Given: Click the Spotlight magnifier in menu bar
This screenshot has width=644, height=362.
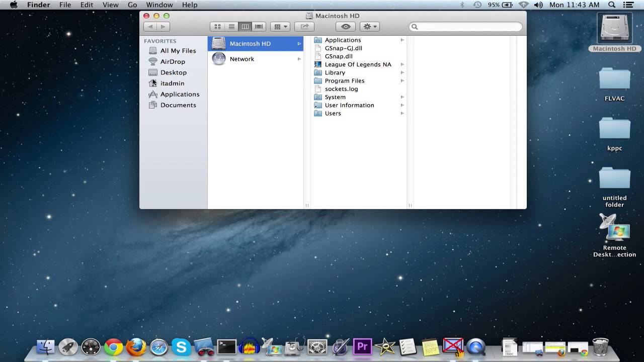Looking at the screenshot, I should point(612,5).
